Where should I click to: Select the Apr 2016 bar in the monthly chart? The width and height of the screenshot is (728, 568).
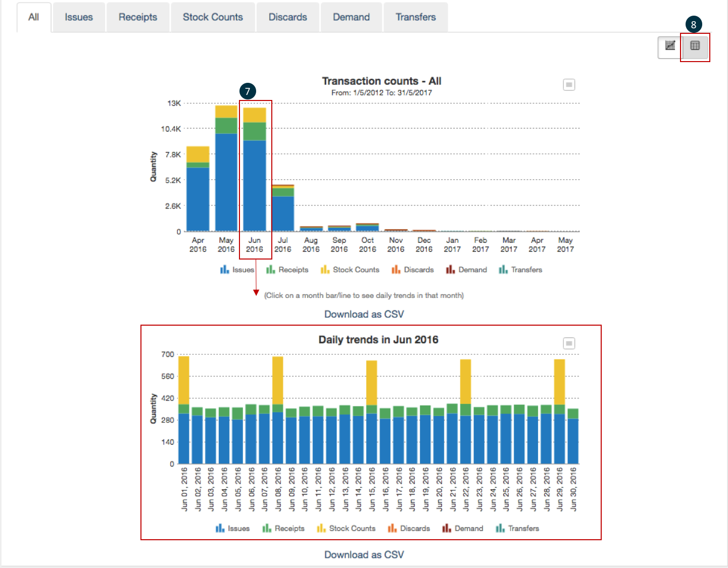point(198,189)
